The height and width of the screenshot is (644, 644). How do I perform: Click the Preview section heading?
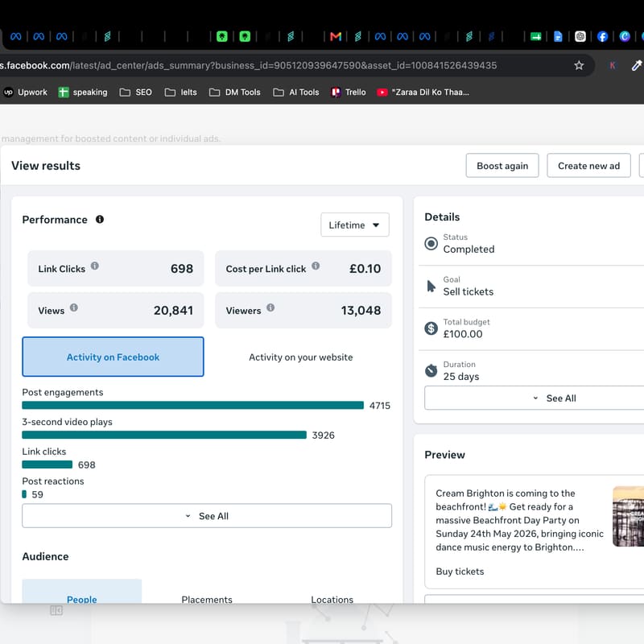point(445,455)
